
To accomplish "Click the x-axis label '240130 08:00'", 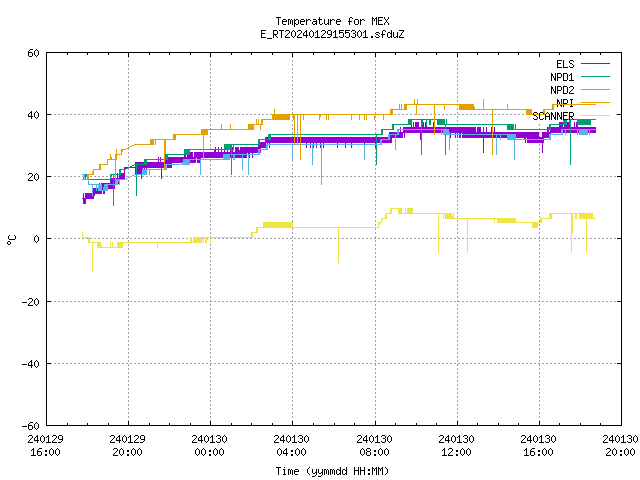I will [x=374, y=446].
